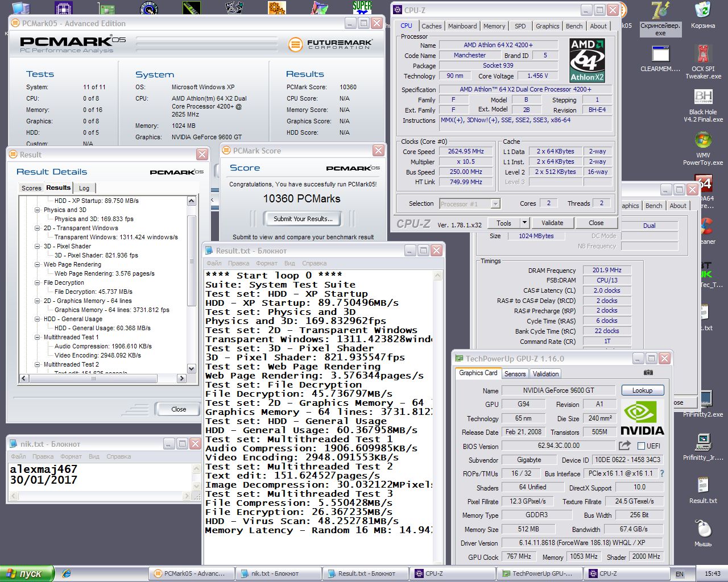Open My Computer desktop icon
This screenshot has width=728, height=582.
tap(21, 8)
